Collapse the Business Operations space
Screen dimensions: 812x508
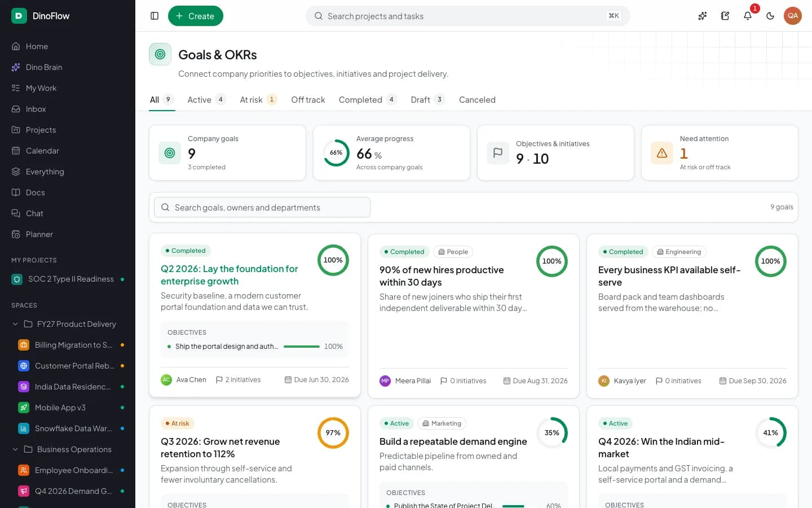coord(15,449)
